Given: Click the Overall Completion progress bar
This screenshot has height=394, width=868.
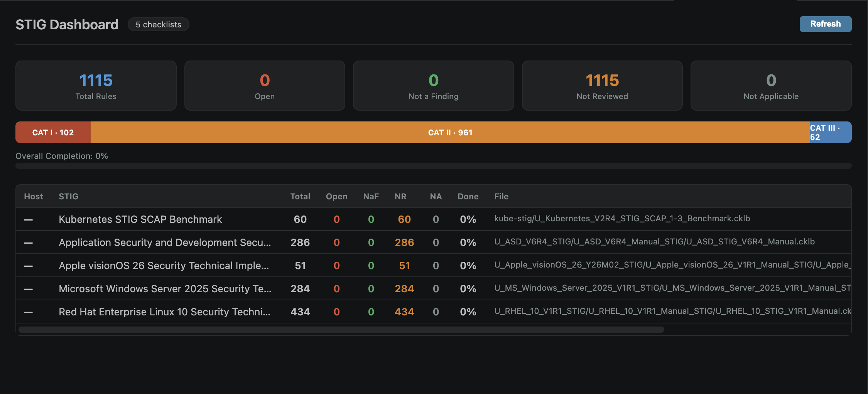Looking at the screenshot, I should tap(434, 166).
